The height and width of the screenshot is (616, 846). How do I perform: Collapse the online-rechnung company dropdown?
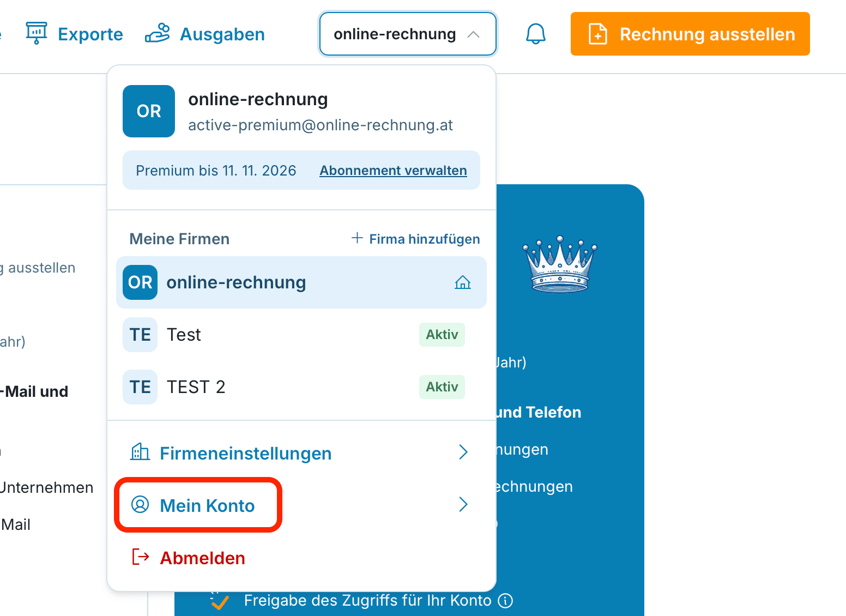408,34
